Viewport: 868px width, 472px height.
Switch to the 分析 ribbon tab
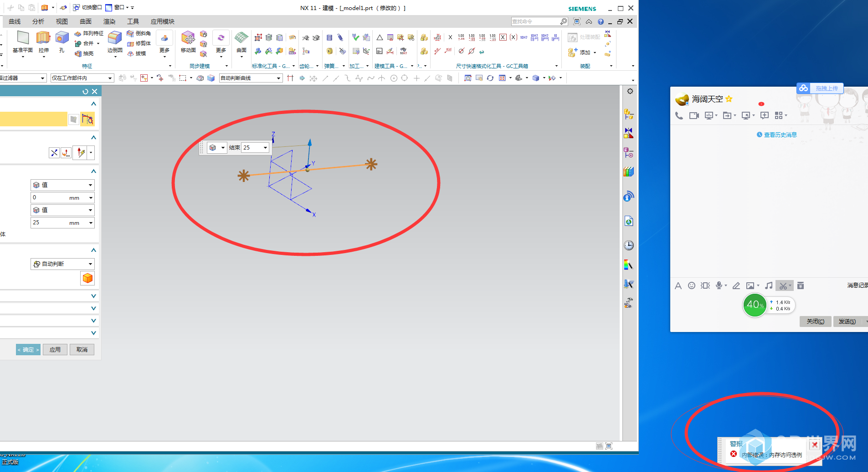pos(38,21)
